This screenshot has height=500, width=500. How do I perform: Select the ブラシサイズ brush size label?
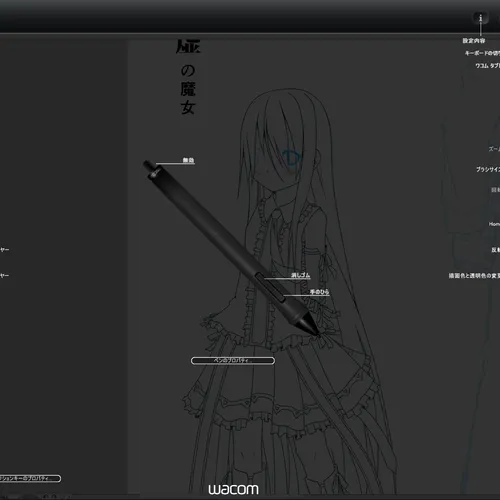click(x=488, y=169)
